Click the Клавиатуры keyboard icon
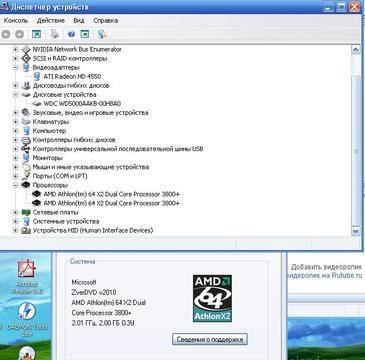This screenshot has height=360, width=365. point(26,122)
